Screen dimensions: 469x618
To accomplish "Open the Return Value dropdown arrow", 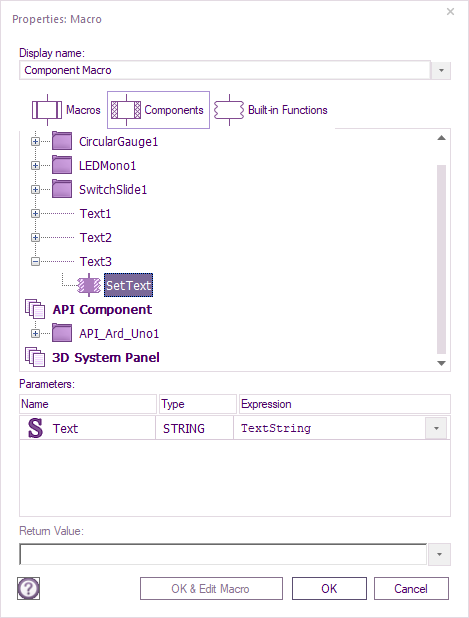I will click(439, 555).
